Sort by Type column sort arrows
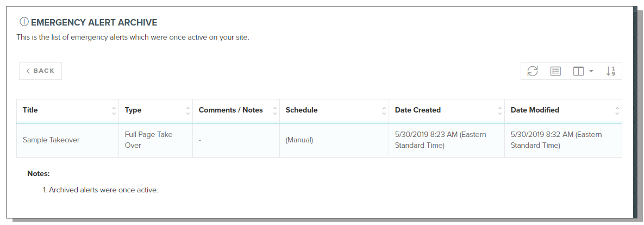 point(188,110)
